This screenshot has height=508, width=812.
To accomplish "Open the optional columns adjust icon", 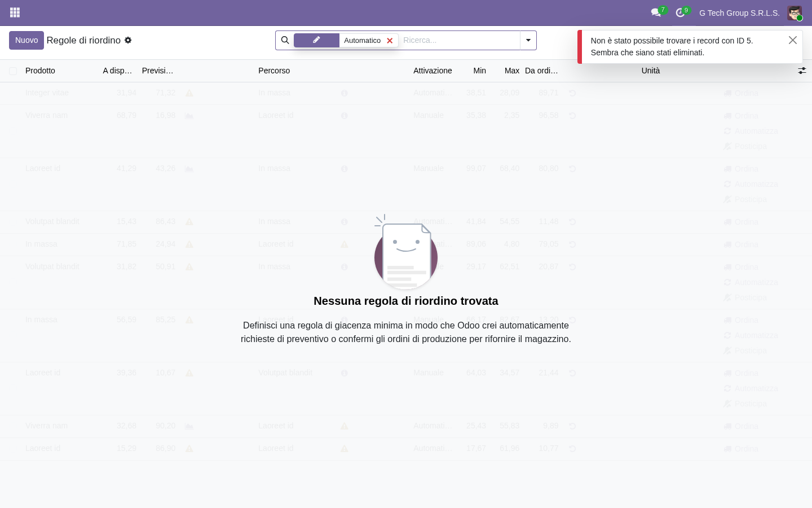I will coord(802,71).
